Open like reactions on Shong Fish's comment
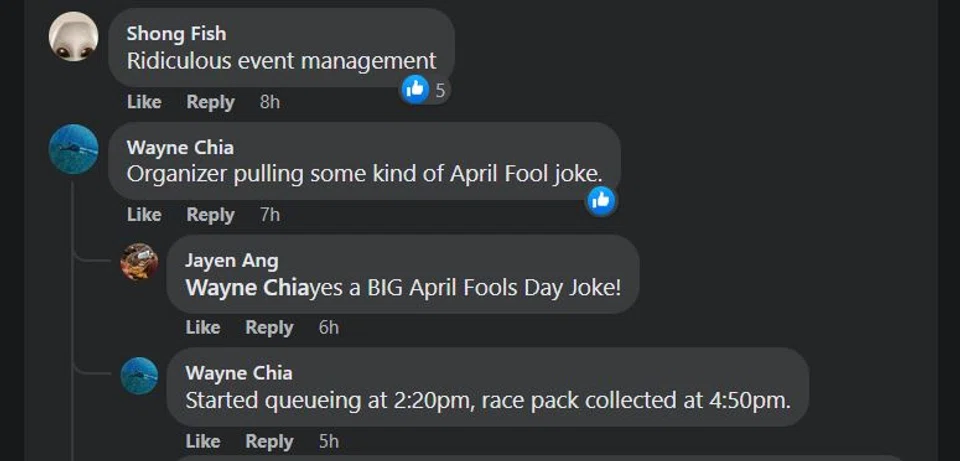 coord(424,90)
